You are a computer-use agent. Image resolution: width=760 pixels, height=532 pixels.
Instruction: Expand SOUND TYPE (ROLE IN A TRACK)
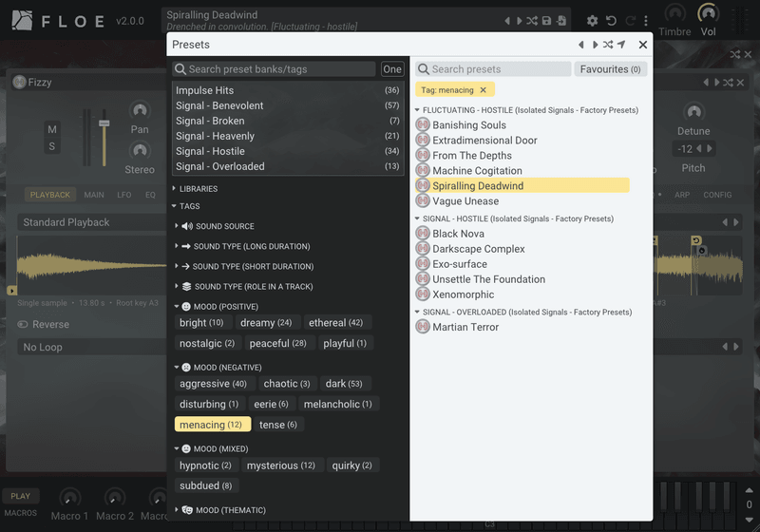tap(244, 287)
